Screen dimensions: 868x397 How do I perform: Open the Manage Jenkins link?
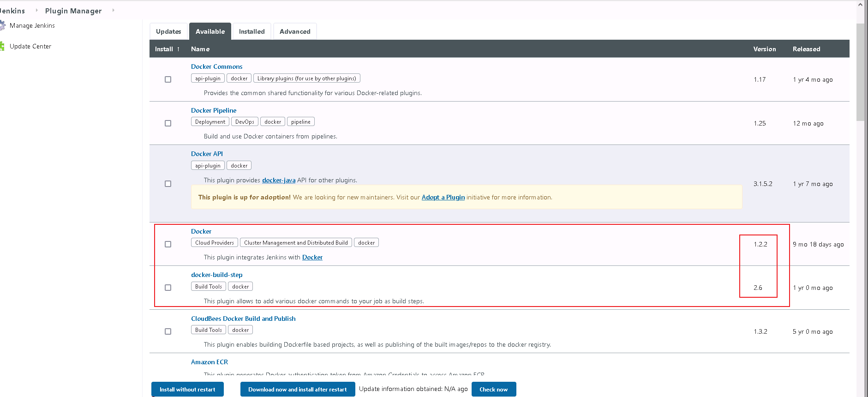pyautogui.click(x=32, y=25)
